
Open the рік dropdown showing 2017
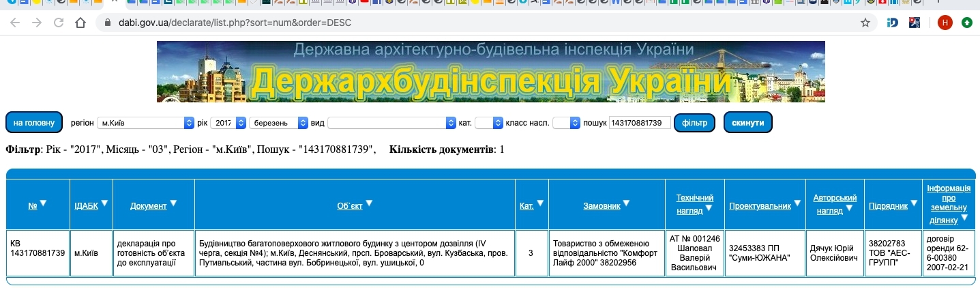[228, 123]
